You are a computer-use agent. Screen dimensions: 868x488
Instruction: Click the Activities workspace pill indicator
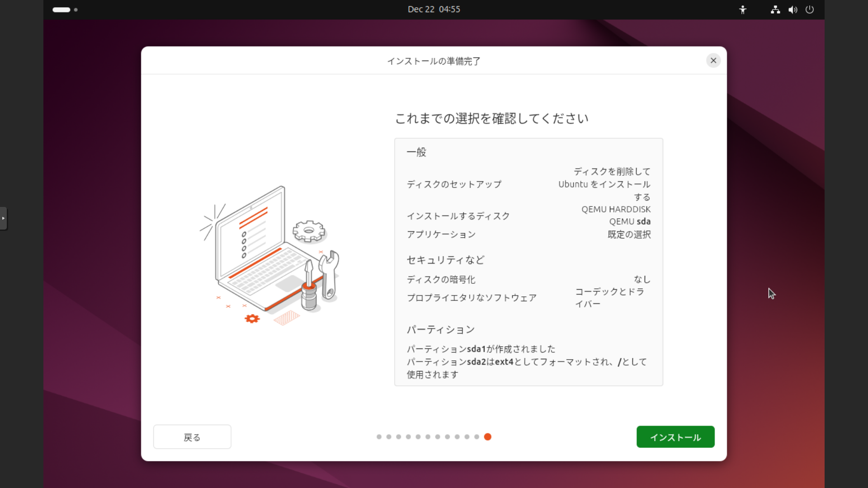[61, 9]
